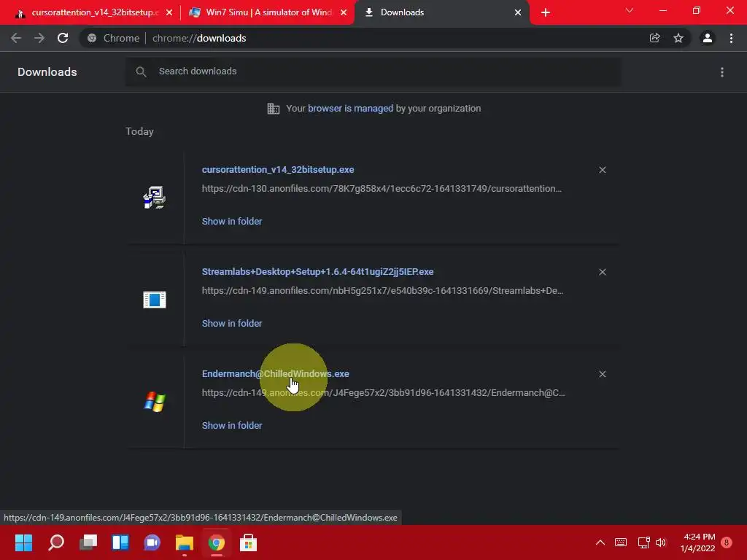The image size is (747, 560).
Task: Click the touch keyboard tray icon
Action: click(621, 542)
